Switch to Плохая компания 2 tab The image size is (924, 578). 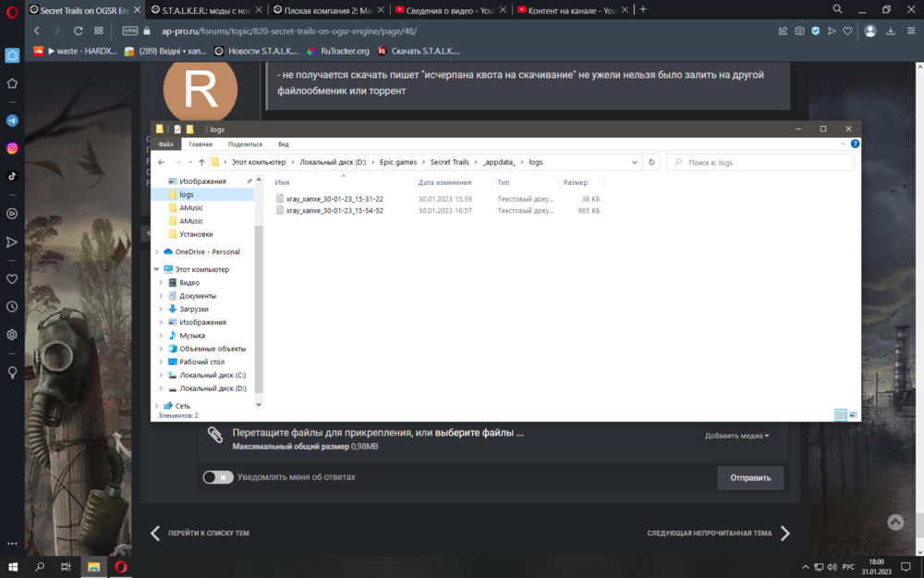click(x=329, y=10)
